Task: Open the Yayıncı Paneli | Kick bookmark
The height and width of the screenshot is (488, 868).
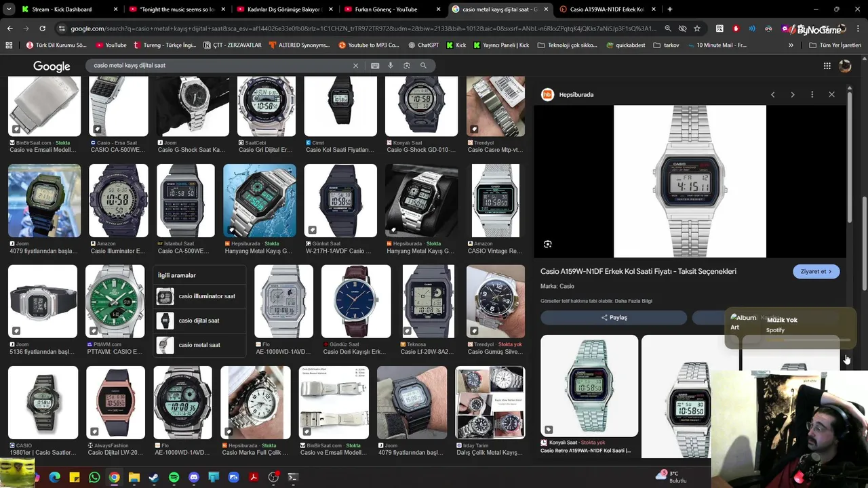Action: tap(501, 45)
